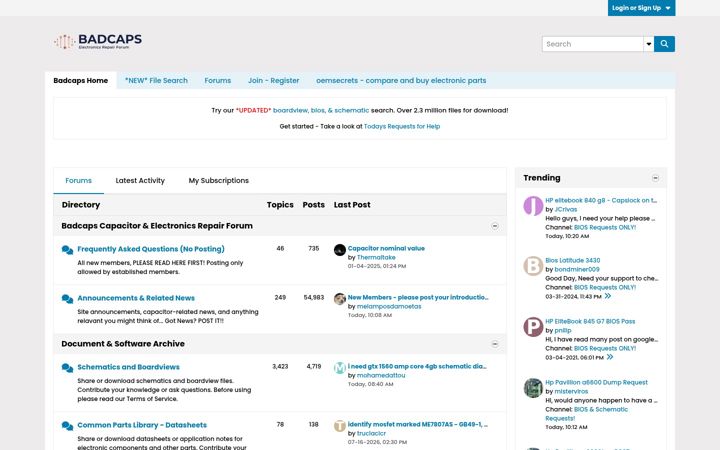Open JCrivas user profile link

tap(566, 209)
